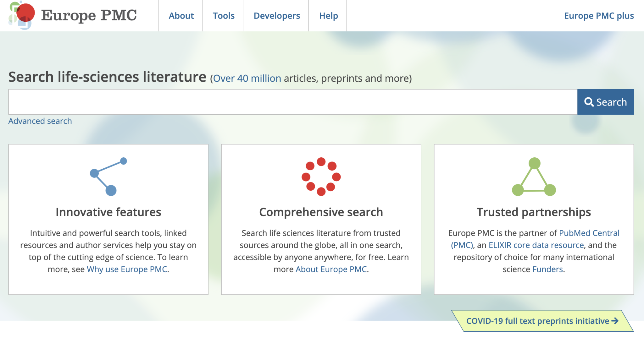
Task: Click the arrow on COVID-19 preprints banner
Action: (x=615, y=321)
